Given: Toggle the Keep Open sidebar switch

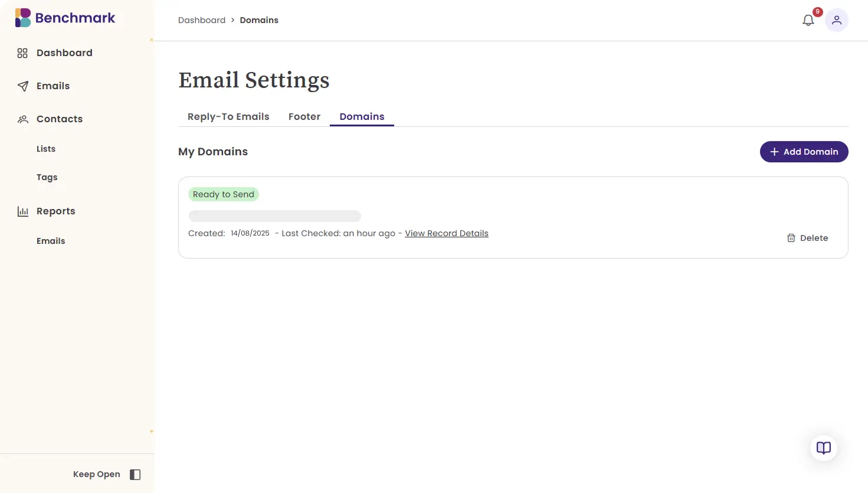Looking at the screenshot, I should (x=135, y=474).
